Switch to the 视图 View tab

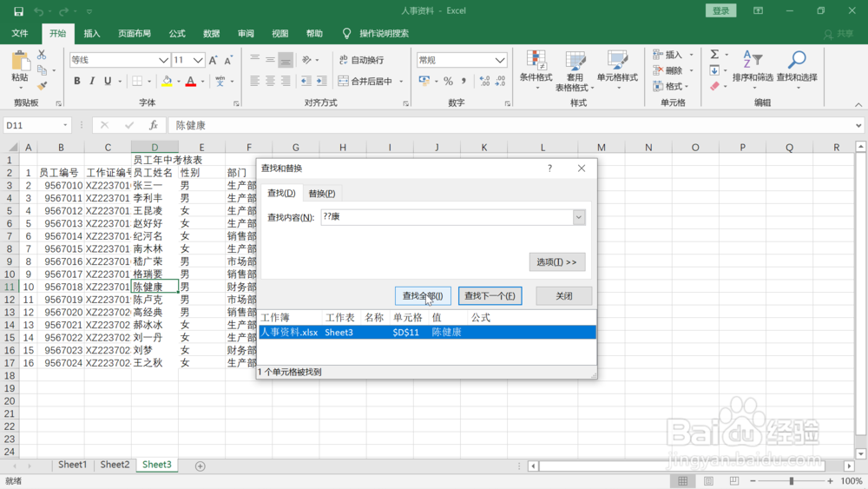click(x=280, y=34)
